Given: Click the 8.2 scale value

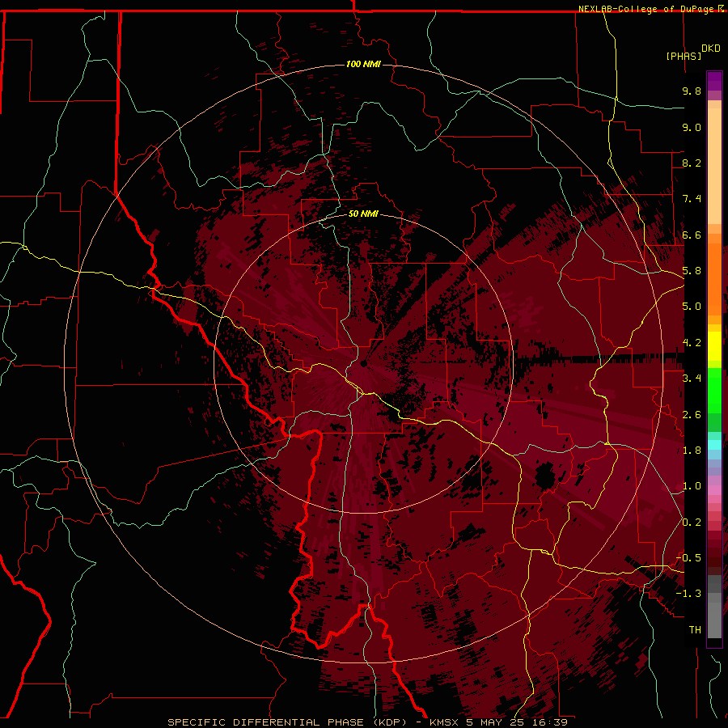Looking at the screenshot, I should (x=692, y=163).
